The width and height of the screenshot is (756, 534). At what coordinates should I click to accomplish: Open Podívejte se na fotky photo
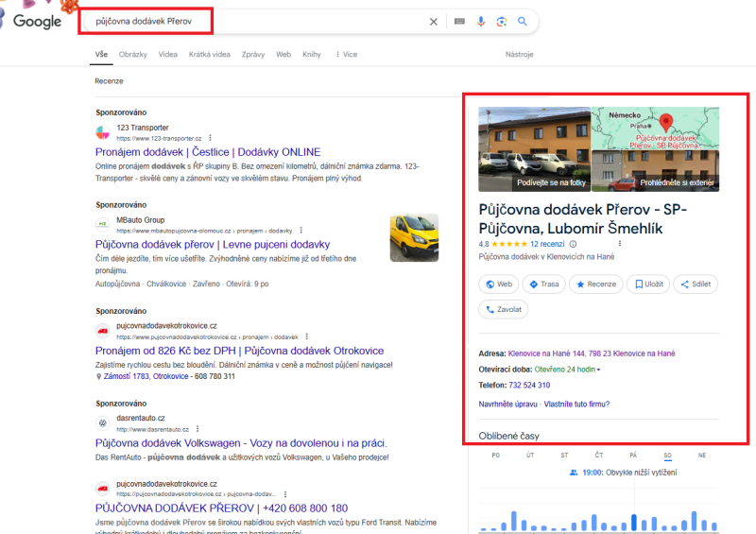click(x=534, y=149)
